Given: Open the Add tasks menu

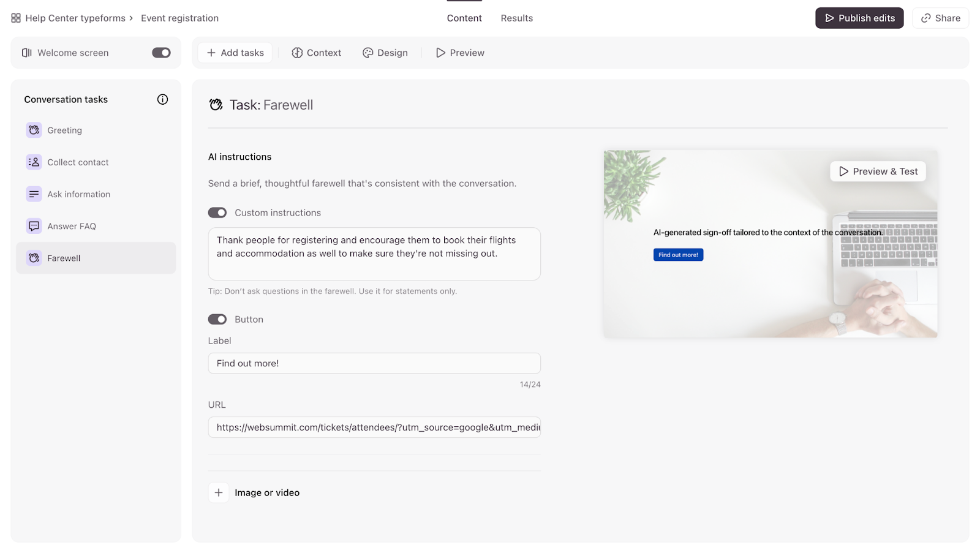Looking at the screenshot, I should [x=235, y=53].
